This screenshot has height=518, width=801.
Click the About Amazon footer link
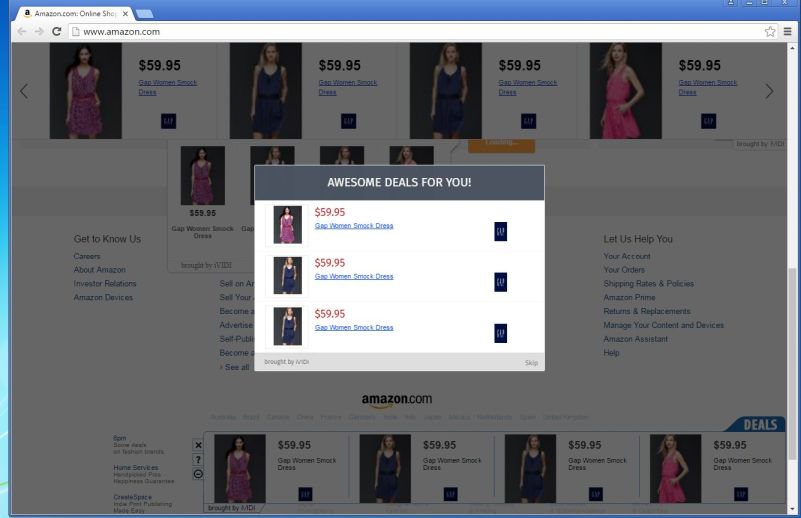[100, 270]
